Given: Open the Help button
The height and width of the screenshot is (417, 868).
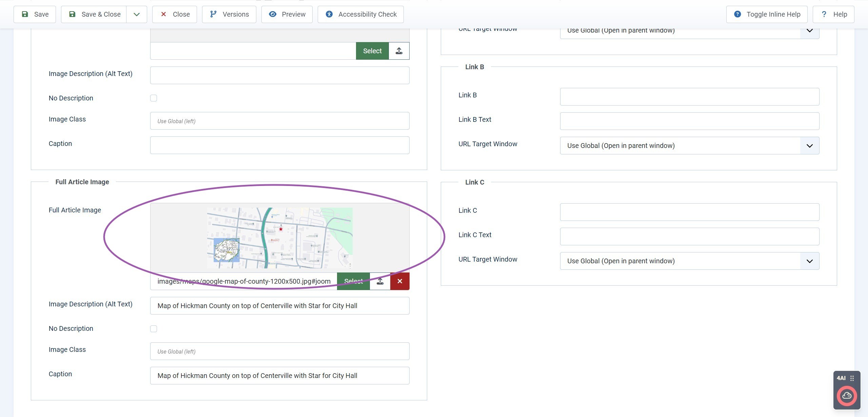Looking at the screenshot, I should (x=833, y=14).
